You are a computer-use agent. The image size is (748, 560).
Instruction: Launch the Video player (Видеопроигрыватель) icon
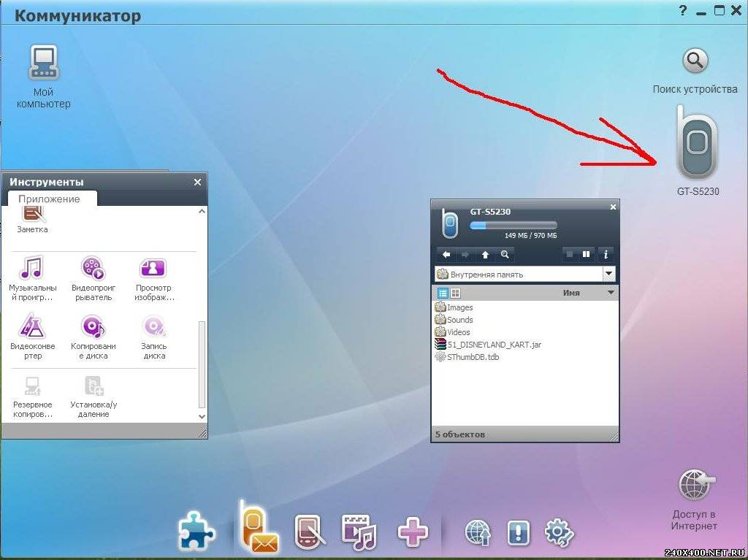[93, 268]
